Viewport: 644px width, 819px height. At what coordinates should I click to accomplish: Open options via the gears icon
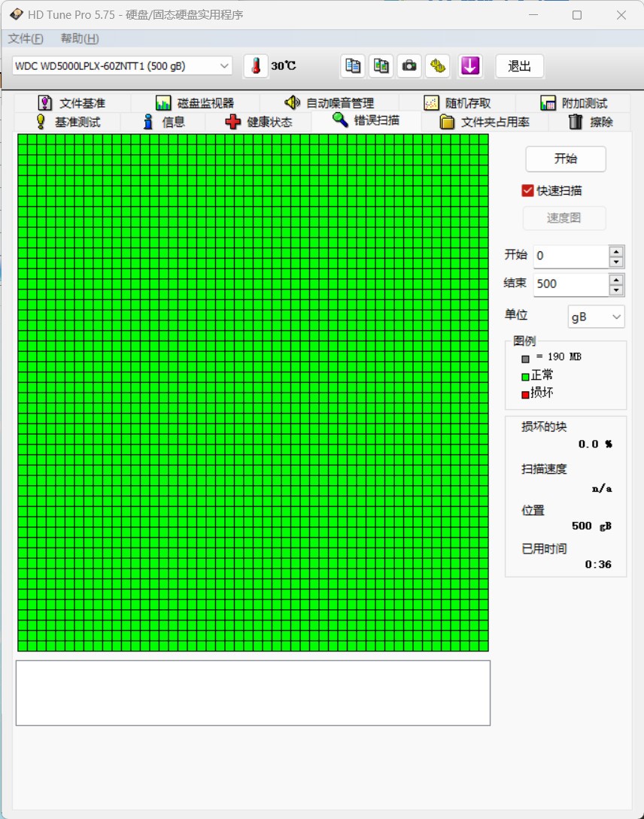(438, 66)
